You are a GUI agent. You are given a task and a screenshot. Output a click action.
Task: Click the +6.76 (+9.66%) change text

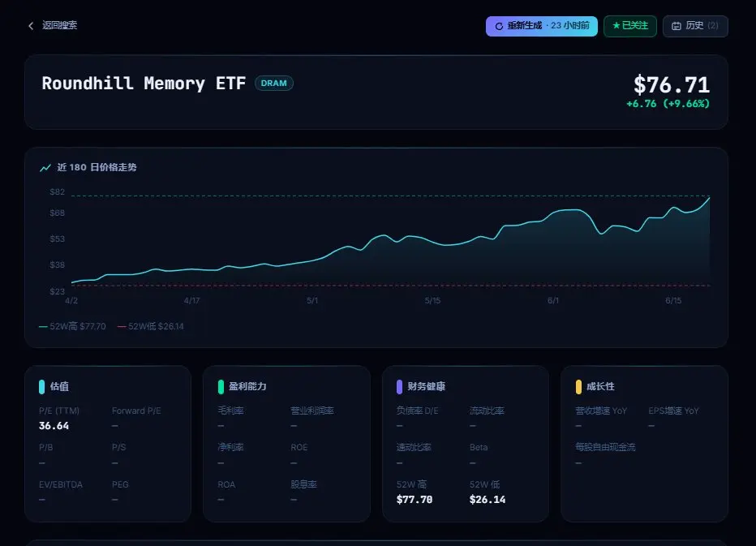pos(668,104)
